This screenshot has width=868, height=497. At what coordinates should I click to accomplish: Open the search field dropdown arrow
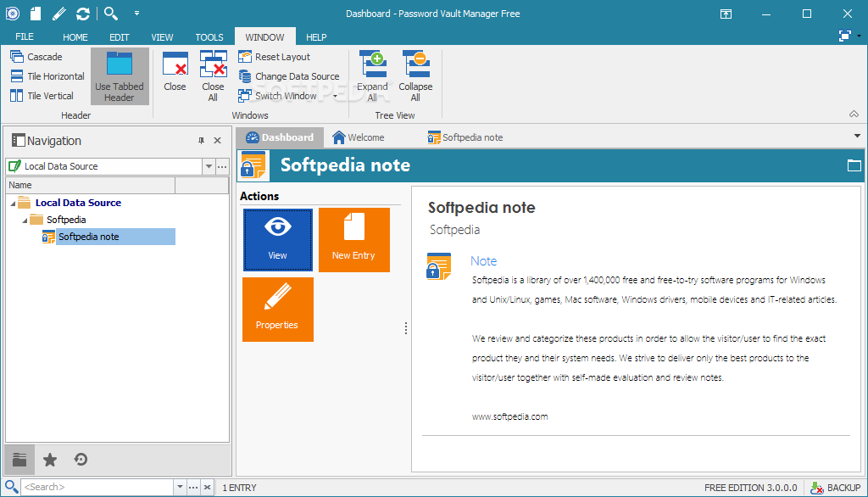coord(180,487)
